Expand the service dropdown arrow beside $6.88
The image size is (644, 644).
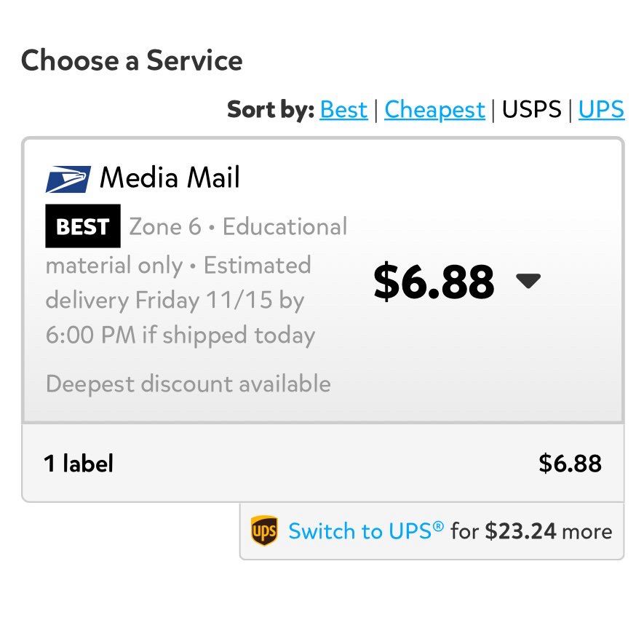528,281
